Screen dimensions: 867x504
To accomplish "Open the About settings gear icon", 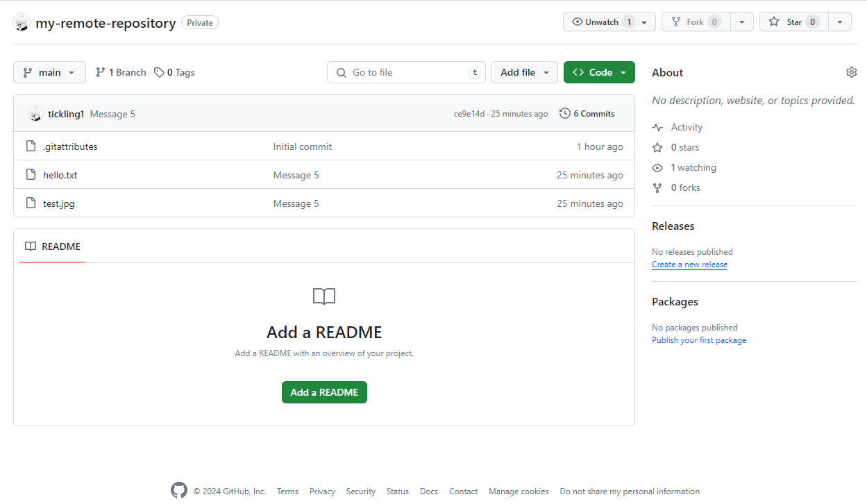I will (x=852, y=72).
